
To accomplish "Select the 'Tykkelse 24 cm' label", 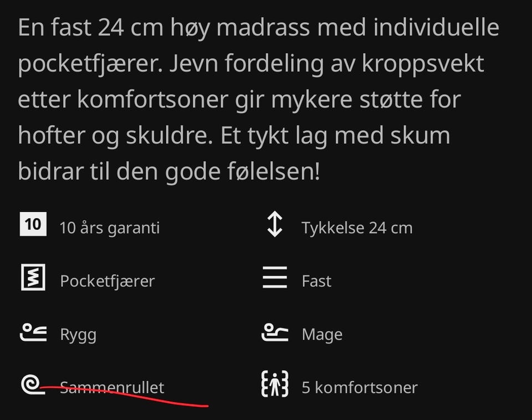I will [x=357, y=227].
